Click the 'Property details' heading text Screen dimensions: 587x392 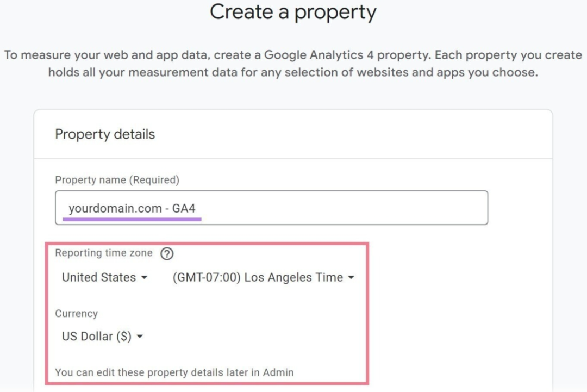tap(105, 134)
